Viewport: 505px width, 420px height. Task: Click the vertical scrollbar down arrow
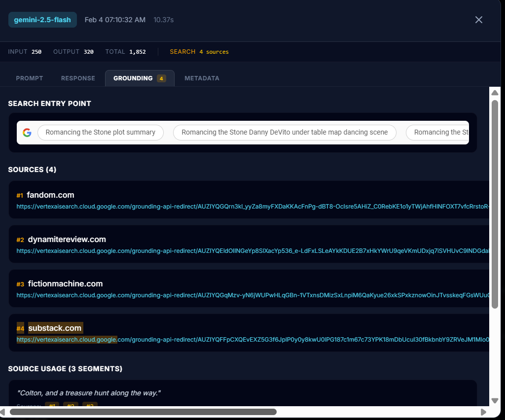point(495,400)
